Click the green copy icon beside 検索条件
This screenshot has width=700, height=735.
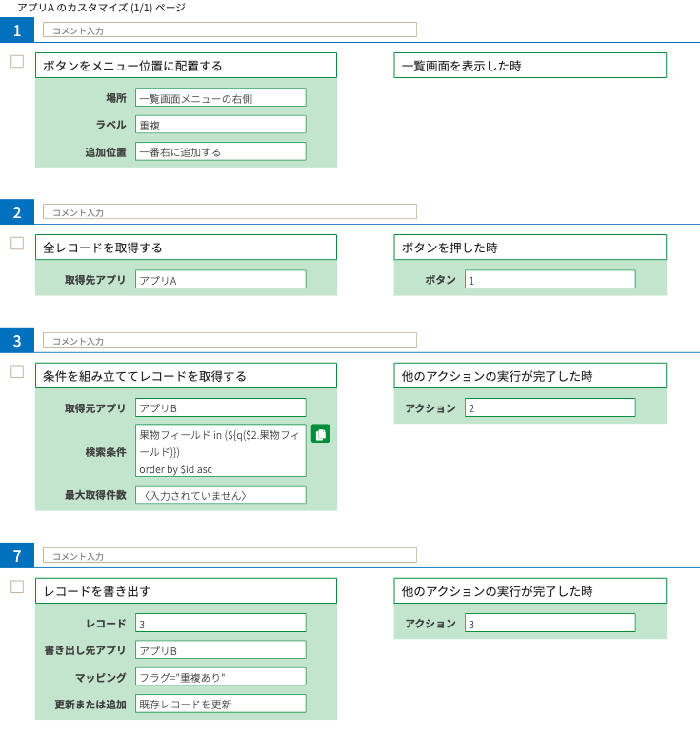pos(321,434)
